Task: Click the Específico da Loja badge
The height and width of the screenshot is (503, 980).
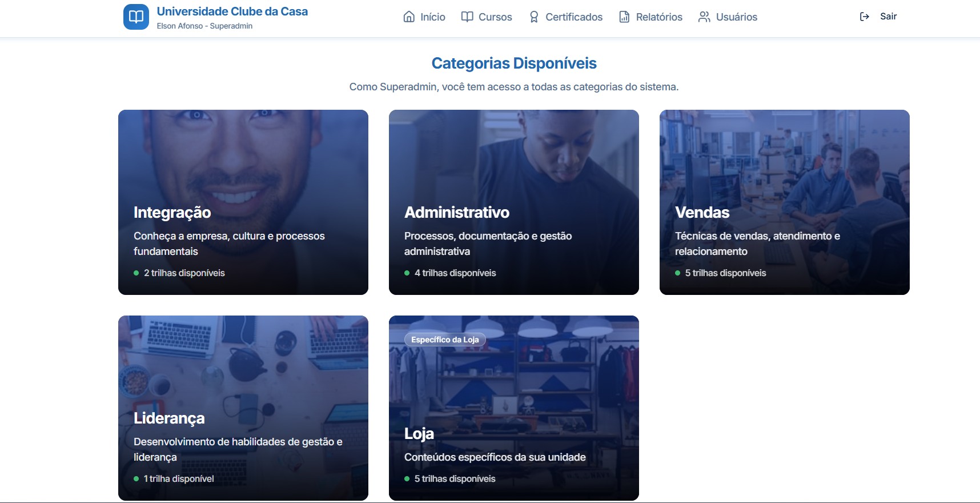Action: (445, 340)
